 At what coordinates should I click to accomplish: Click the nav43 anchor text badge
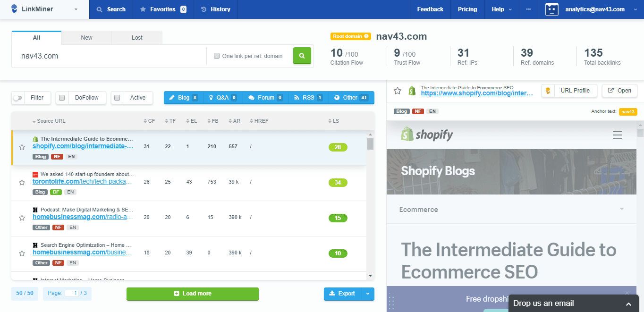[x=628, y=112]
